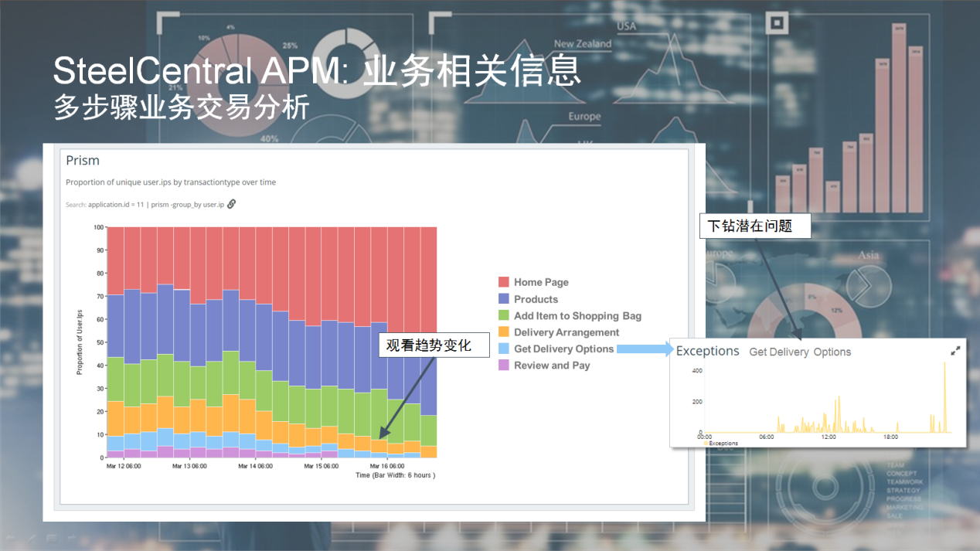Viewport: 980px width, 551px height.
Task: Click the Mar 15 06:00 axis label
Action: coord(321,466)
